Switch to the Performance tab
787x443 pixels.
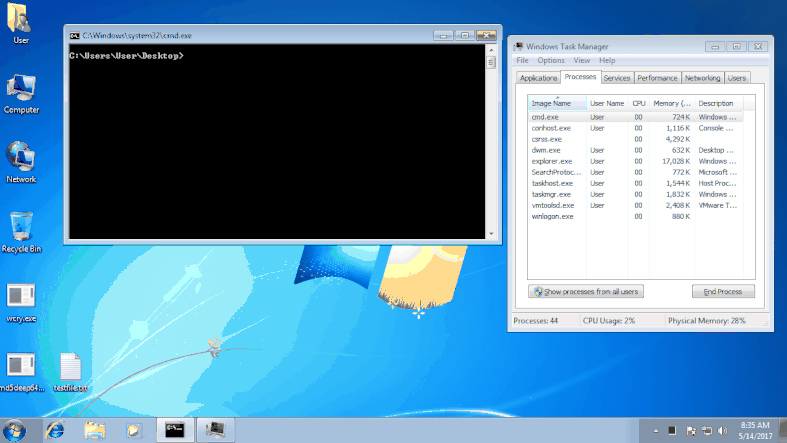coord(657,78)
